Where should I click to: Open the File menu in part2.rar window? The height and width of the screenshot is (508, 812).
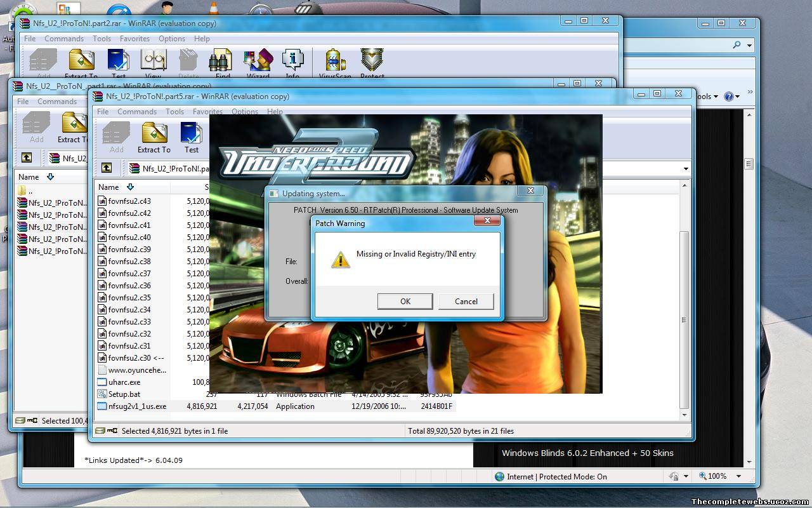tap(30, 39)
